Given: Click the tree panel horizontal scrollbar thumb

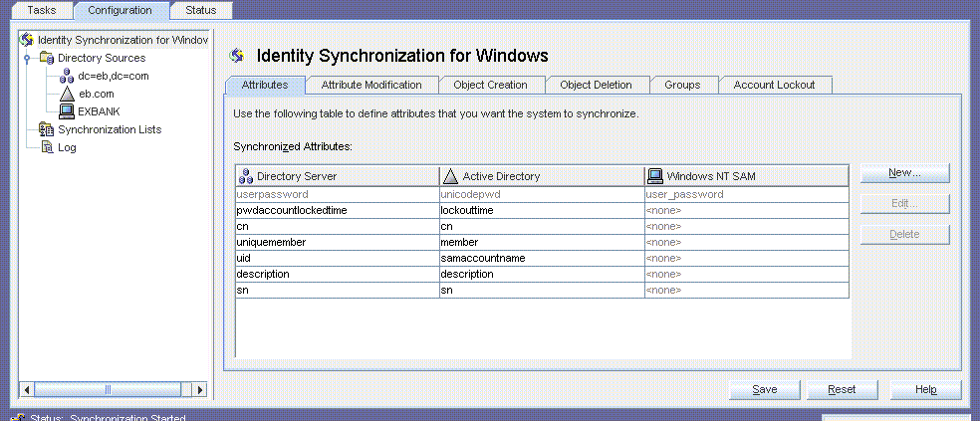Looking at the screenshot, I should (108, 390).
